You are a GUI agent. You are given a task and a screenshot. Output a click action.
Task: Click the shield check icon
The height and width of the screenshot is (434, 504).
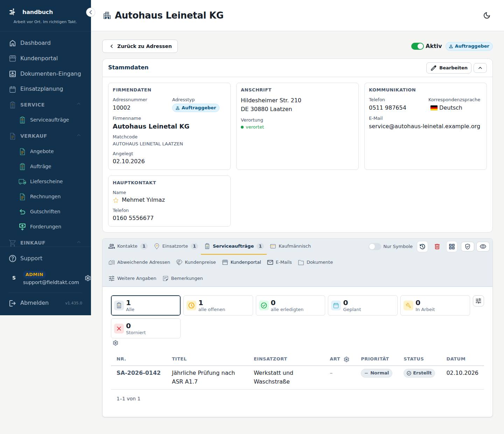tap(468, 247)
